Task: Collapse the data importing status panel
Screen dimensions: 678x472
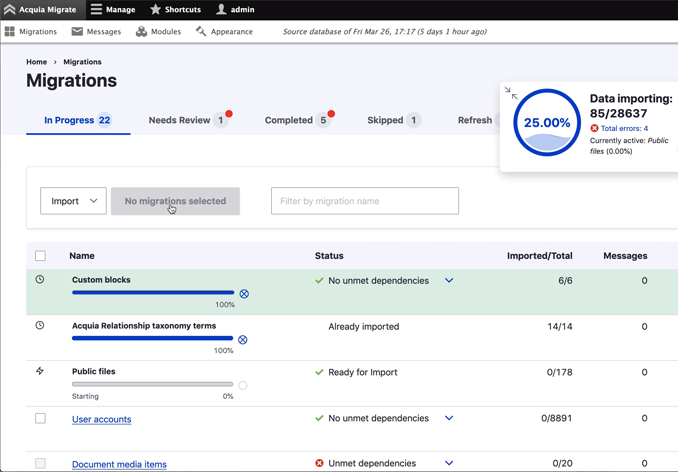Action: point(511,93)
